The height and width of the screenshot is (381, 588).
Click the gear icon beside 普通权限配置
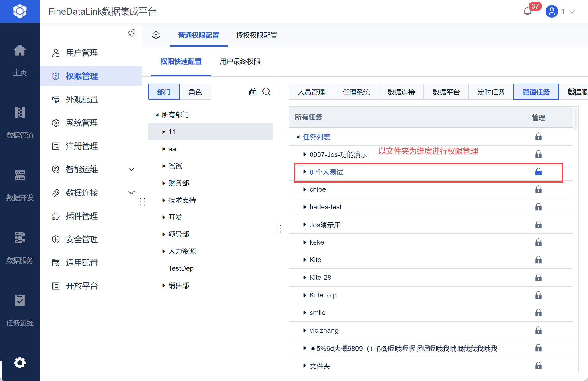[x=156, y=35]
